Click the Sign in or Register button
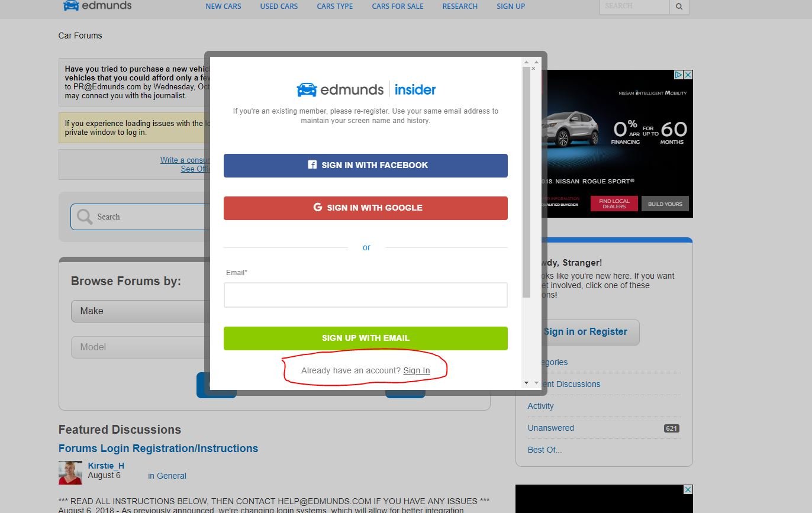812x513 pixels. click(x=585, y=332)
